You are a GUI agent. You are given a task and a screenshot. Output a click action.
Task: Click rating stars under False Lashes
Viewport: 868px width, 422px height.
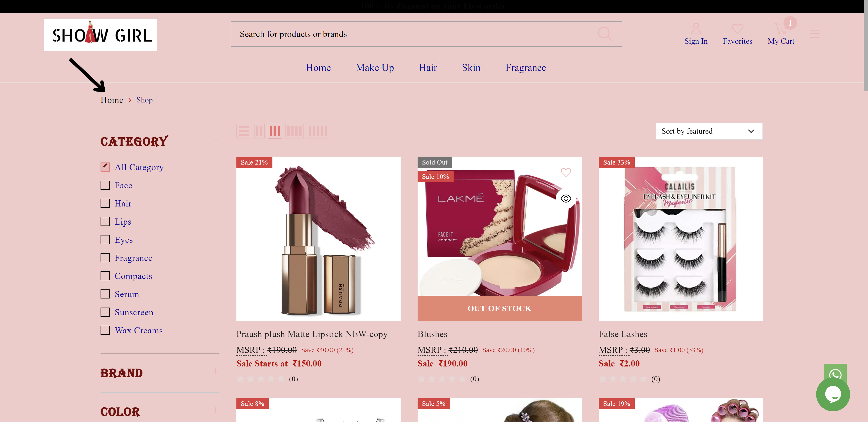[x=623, y=379]
